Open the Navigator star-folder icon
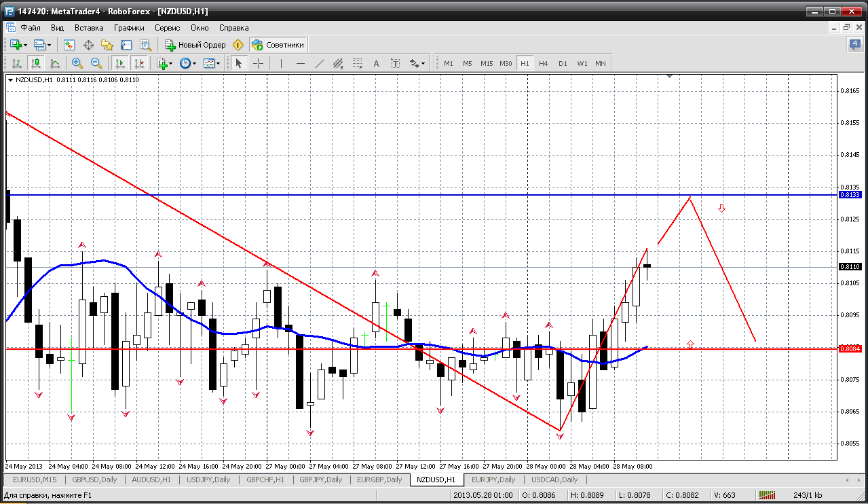Viewport: 868px width, 504px height. (x=107, y=45)
